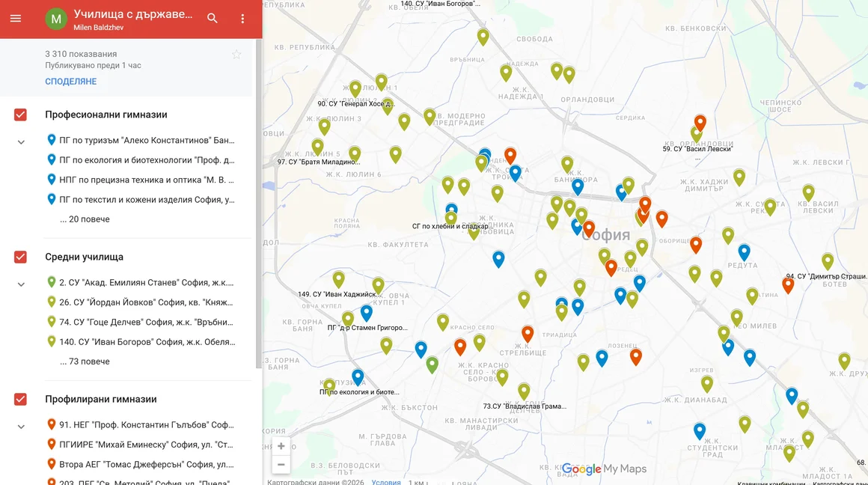Click the 94. СУ "Димитър Страши..." orange pin

pos(788,285)
